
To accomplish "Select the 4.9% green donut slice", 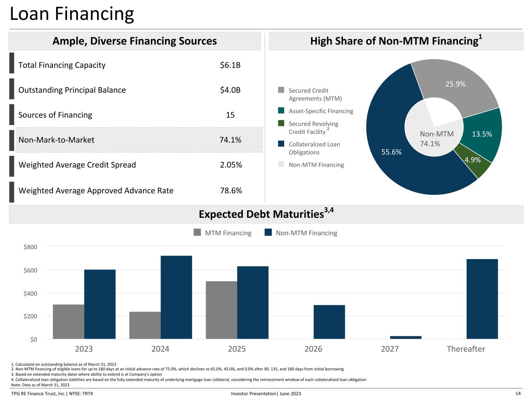I will (x=472, y=160).
